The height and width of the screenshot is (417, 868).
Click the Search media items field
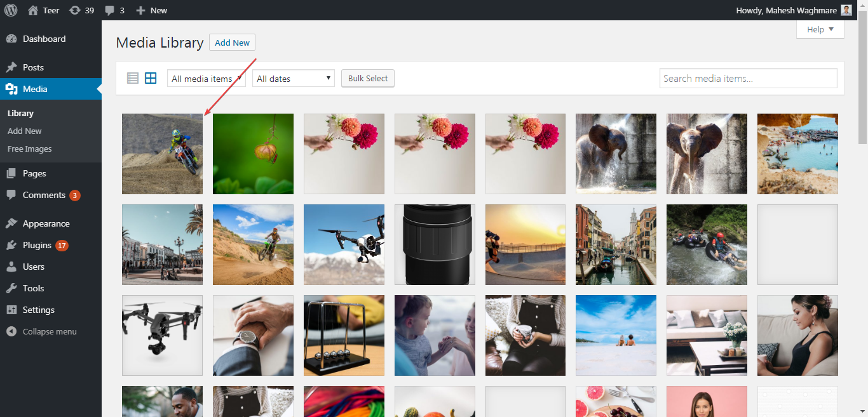coord(749,78)
